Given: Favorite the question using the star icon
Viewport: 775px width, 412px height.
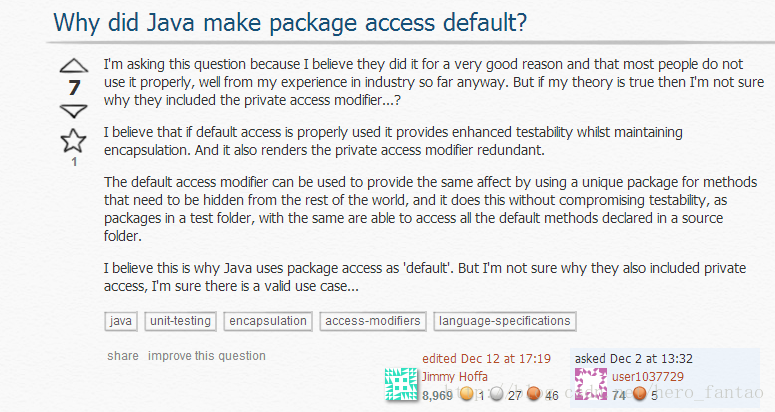Looking at the screenshot, I should (73, 141).
